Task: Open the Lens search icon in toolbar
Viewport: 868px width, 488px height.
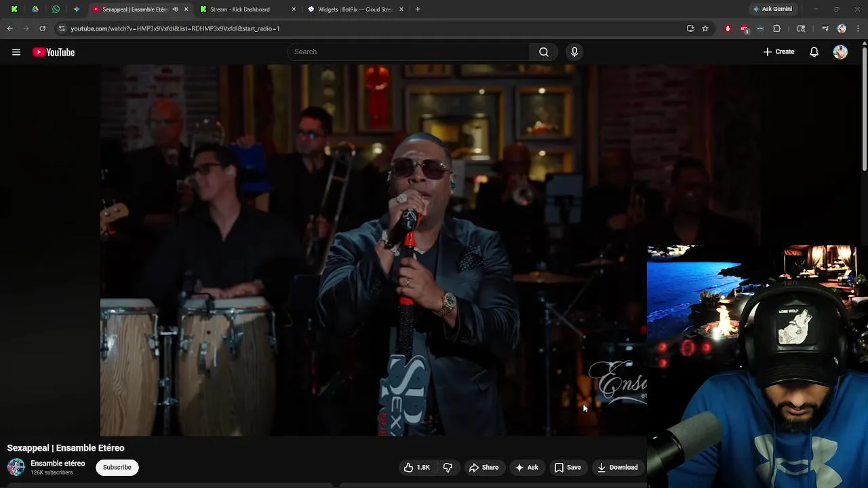Action: click(x=801, y=28)
